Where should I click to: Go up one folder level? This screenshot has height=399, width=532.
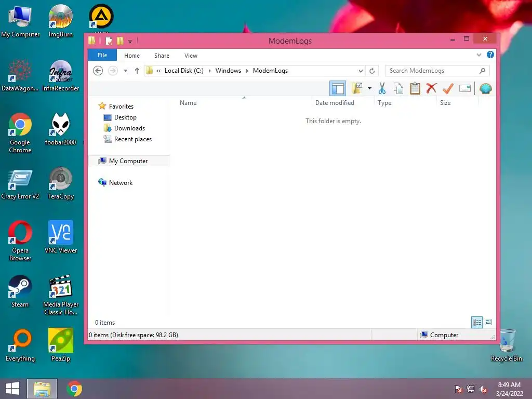click(137, 71)
